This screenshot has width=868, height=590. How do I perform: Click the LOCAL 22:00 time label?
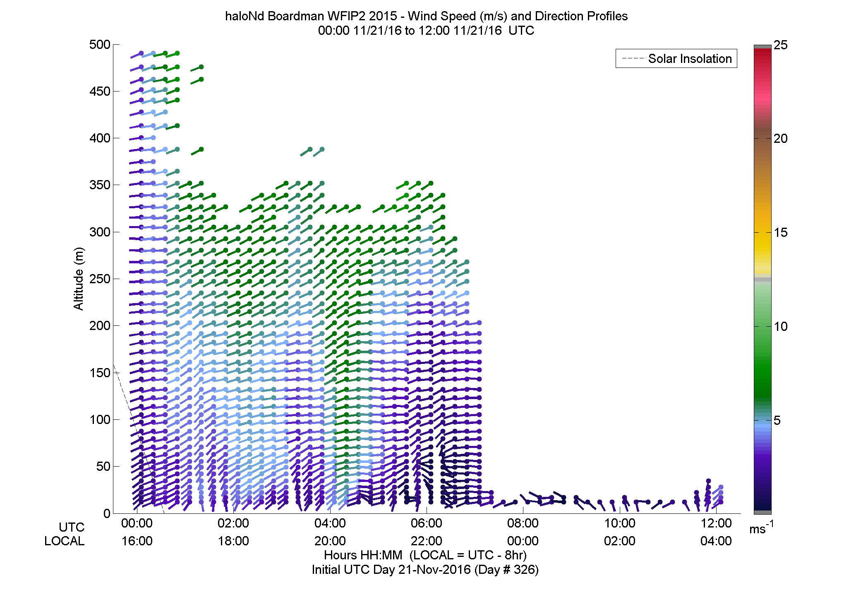point(427,541)
